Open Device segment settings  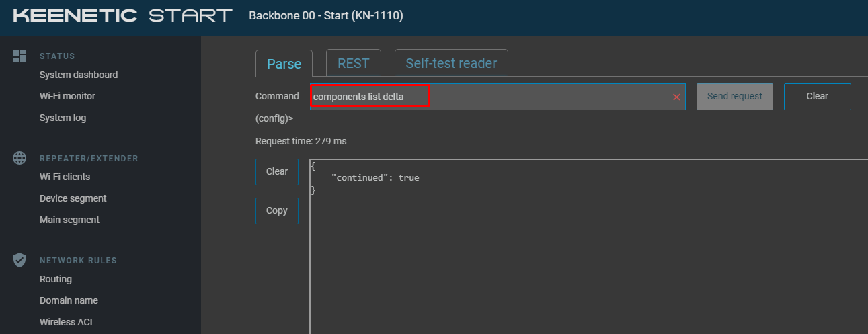point(73,198)
